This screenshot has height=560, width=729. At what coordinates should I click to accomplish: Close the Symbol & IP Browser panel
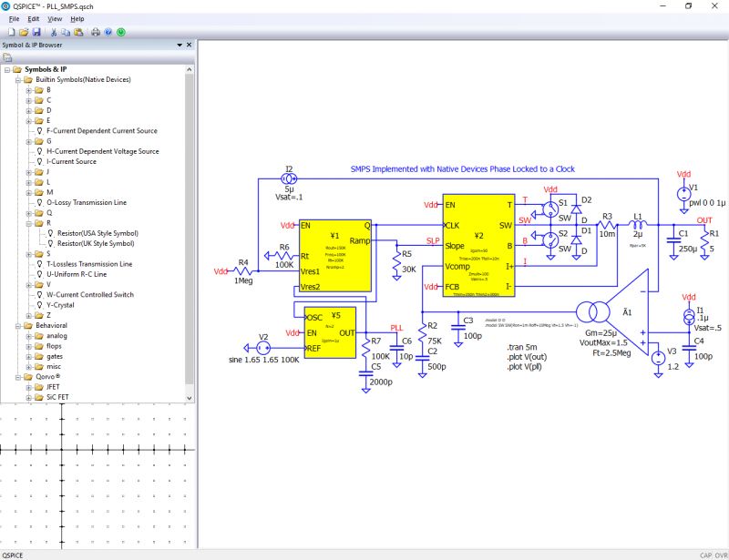point(188,44)
